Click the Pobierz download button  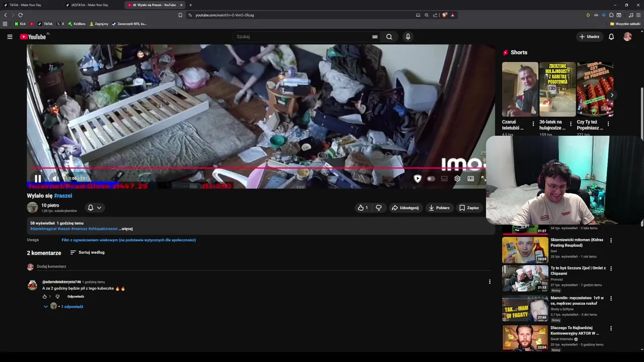click(x=439, y=208)
